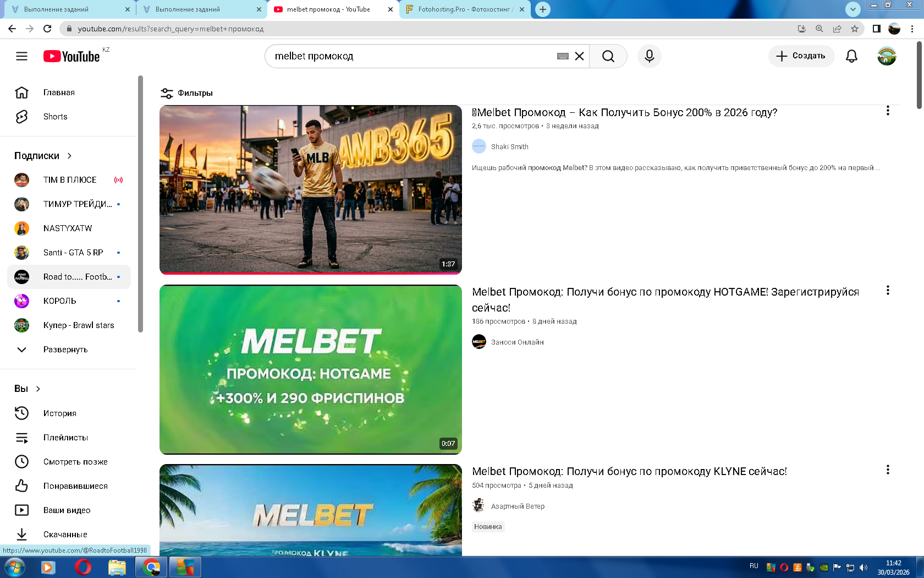Click the YouTube logo
Viewport: 924px width, 578px height.
click(x=71, y=56)
